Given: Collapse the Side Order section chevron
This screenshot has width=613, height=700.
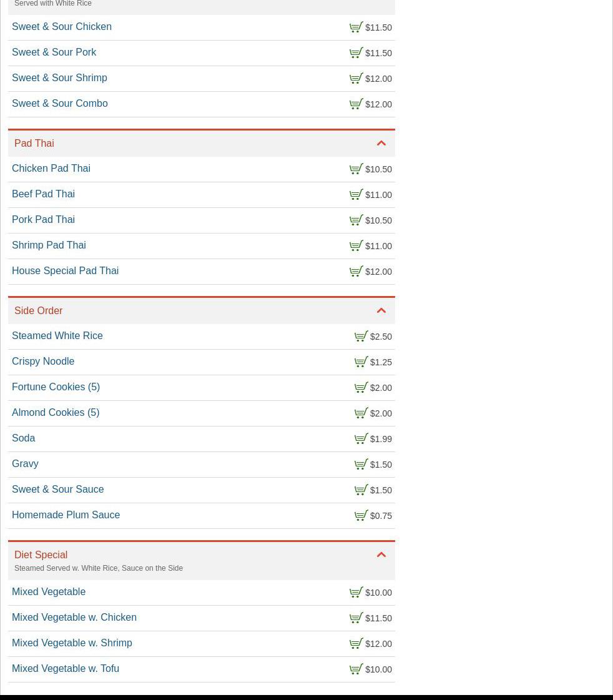Looking at the screenshot, I should click(381, 311).
